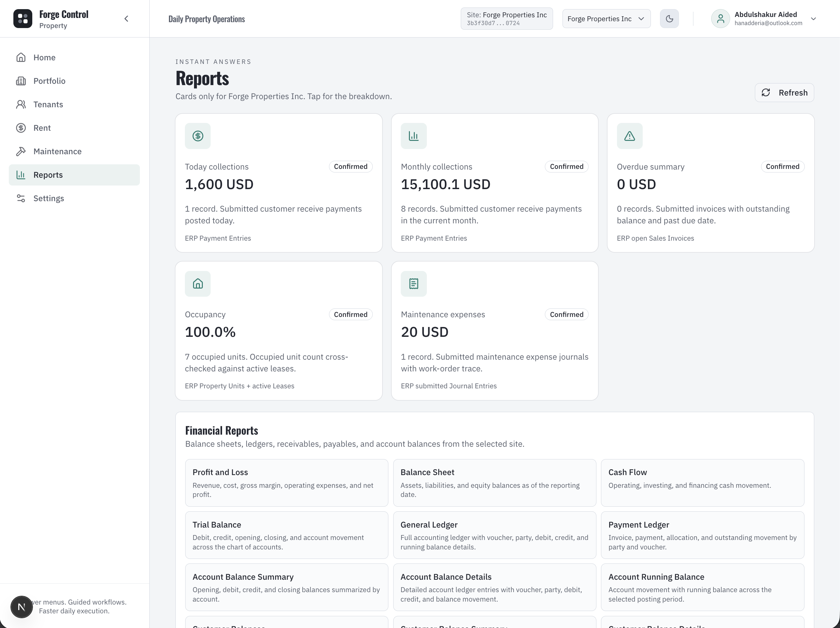Refresh the report cards
Screen dimensions: 840x628
784,93
